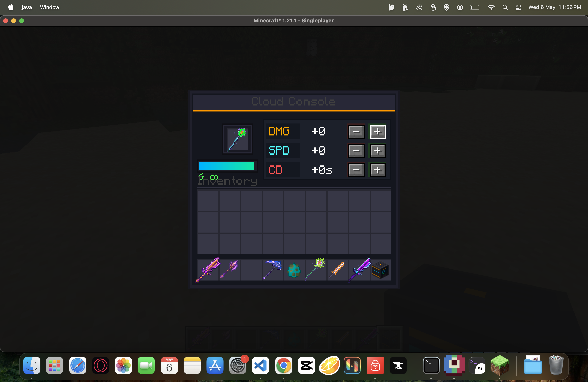The image size is (588, 382).
Task: Open the Wi-Fi status menu
Action: 491,7
